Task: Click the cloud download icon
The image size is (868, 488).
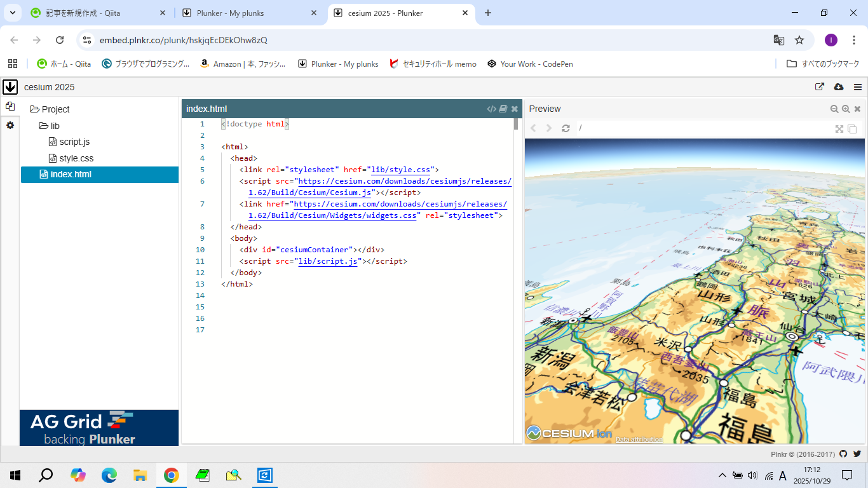Action: click(838, 87)
